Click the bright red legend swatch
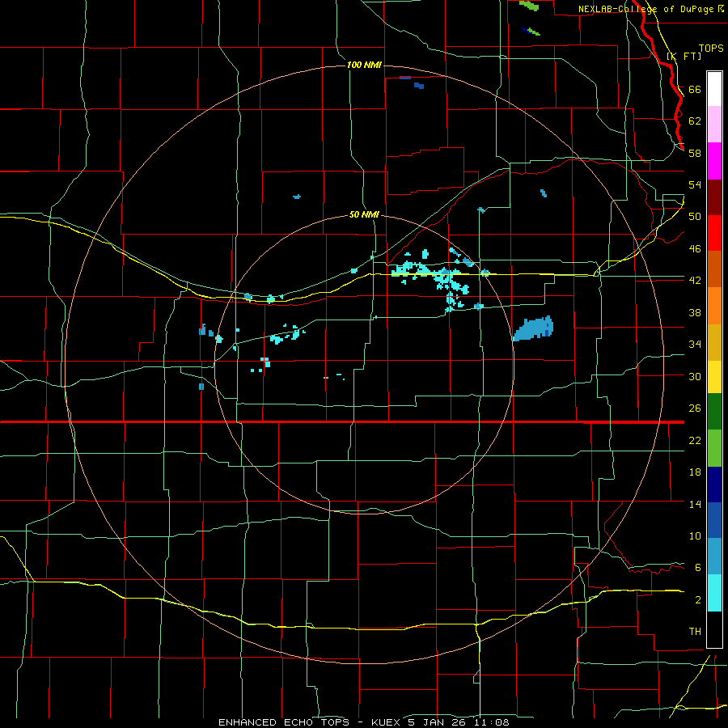This screenshot has width=728, height=728. (714, 233)
